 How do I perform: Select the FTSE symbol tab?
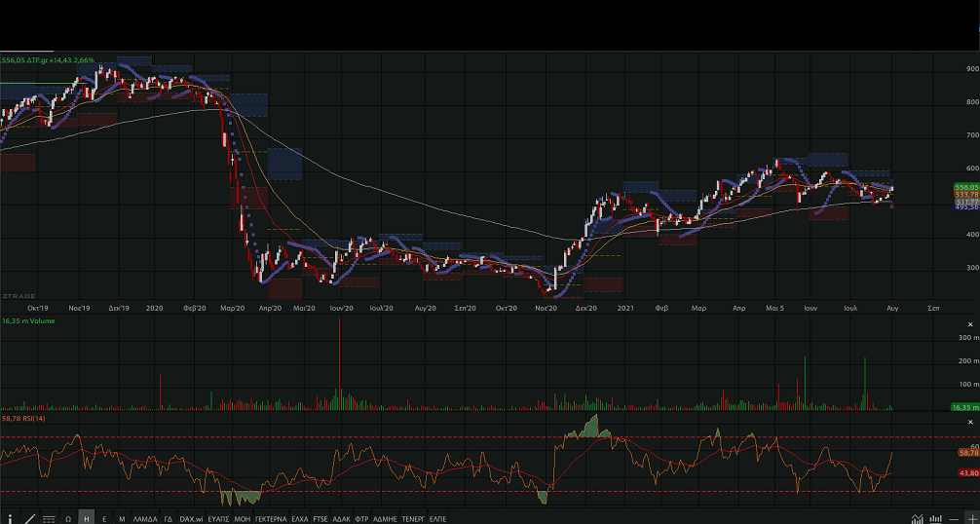320,518
